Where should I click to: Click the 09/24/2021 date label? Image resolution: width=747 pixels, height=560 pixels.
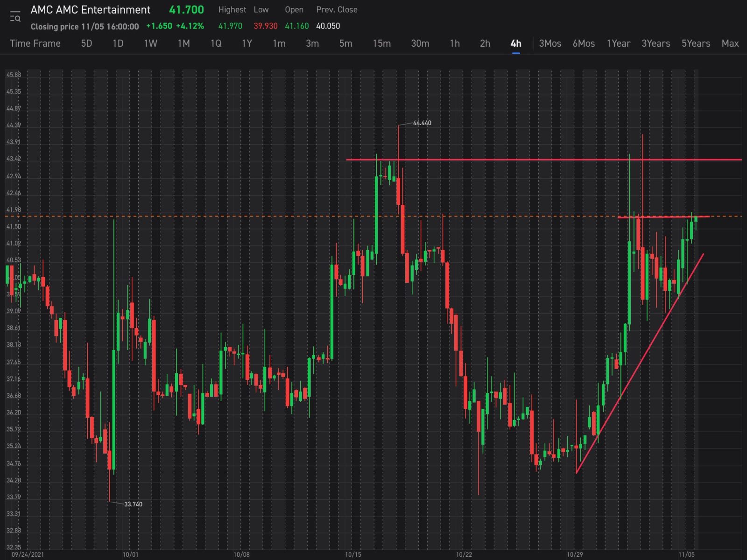click(x=28, y=554)
